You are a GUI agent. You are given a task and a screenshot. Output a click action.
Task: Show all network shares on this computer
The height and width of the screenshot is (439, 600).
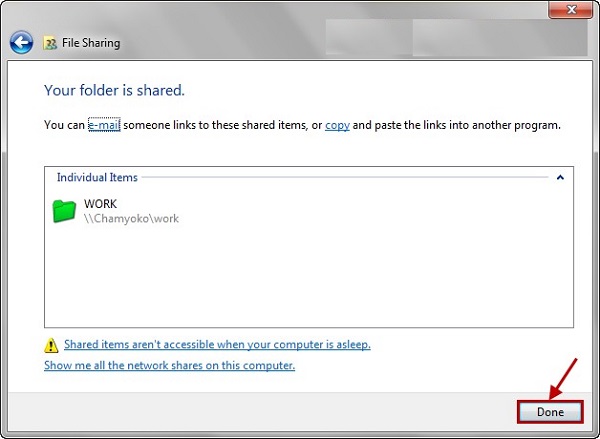(169, 365)
